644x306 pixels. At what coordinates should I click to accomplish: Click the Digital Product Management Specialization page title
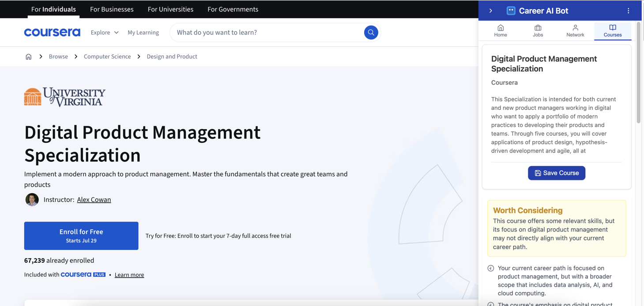tap(142, 144)
